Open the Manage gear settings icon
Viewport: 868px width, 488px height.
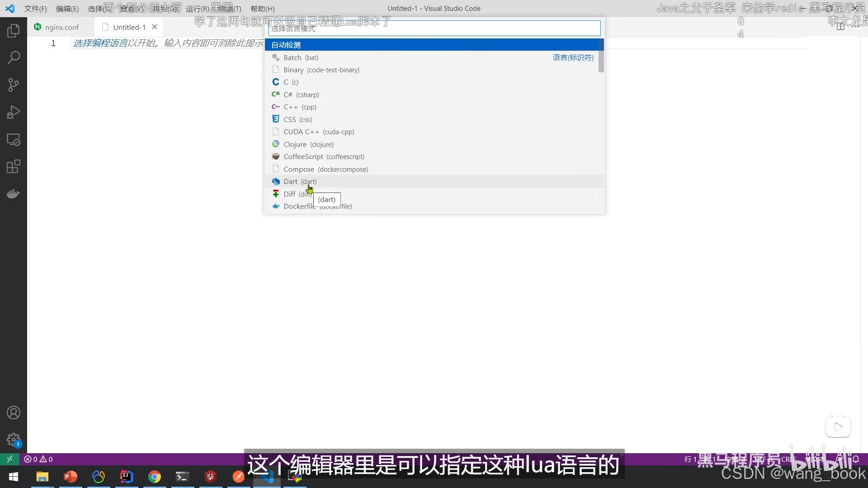(x=14, y=440)
